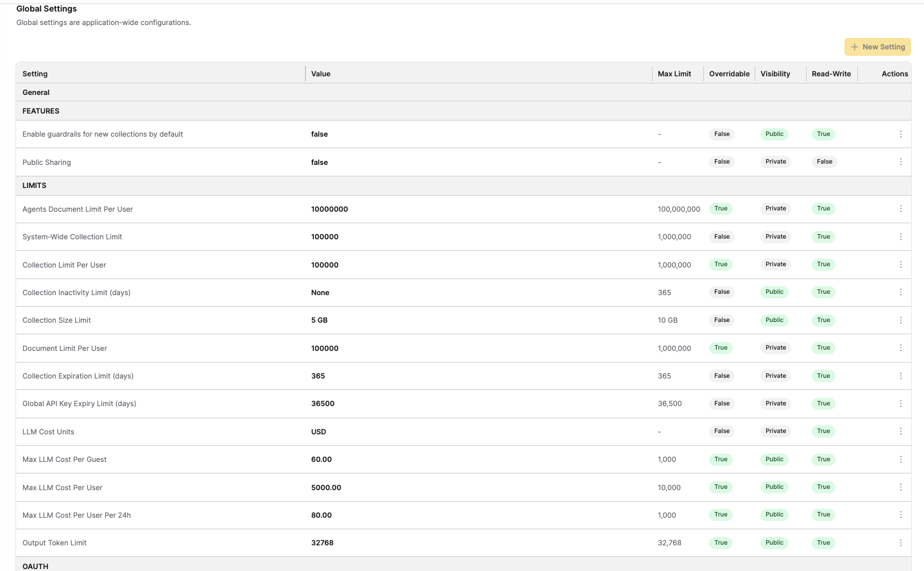Screen dimensions: 924x571
Task: Open the actions menu for Max LLM Cost Per Guest
Action: tap(900, 459)
